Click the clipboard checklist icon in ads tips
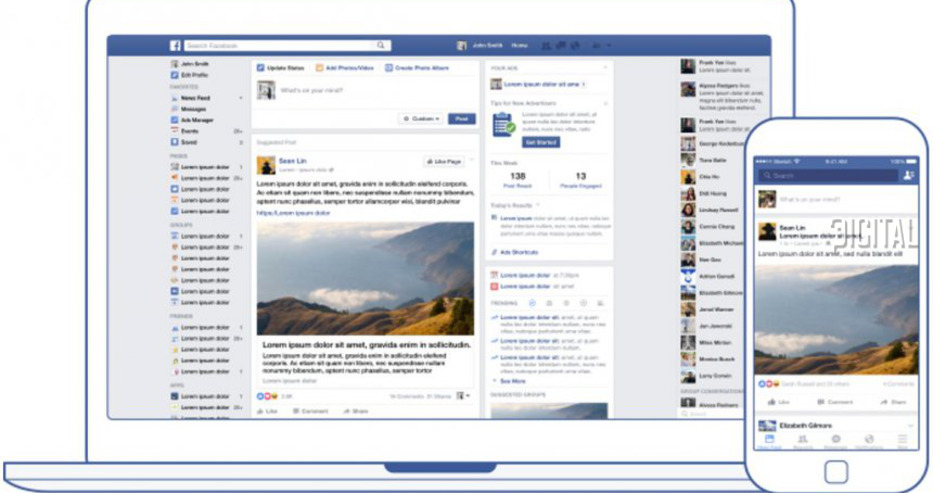Viewport: 933px width, 493px height. click(x=503, y=125)
